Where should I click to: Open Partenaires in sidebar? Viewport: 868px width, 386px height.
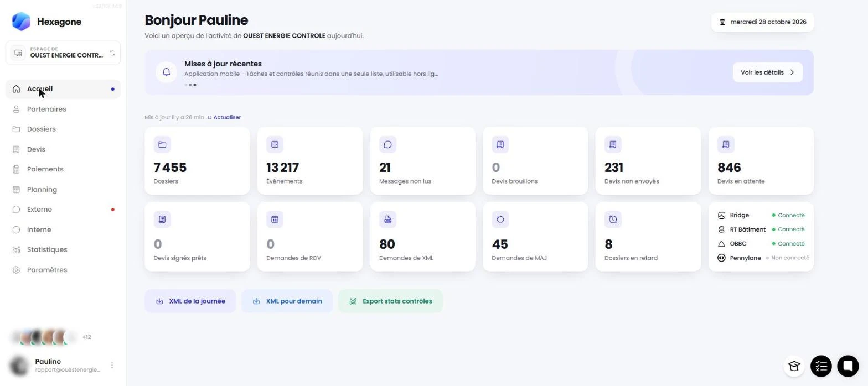pos(63,109)
